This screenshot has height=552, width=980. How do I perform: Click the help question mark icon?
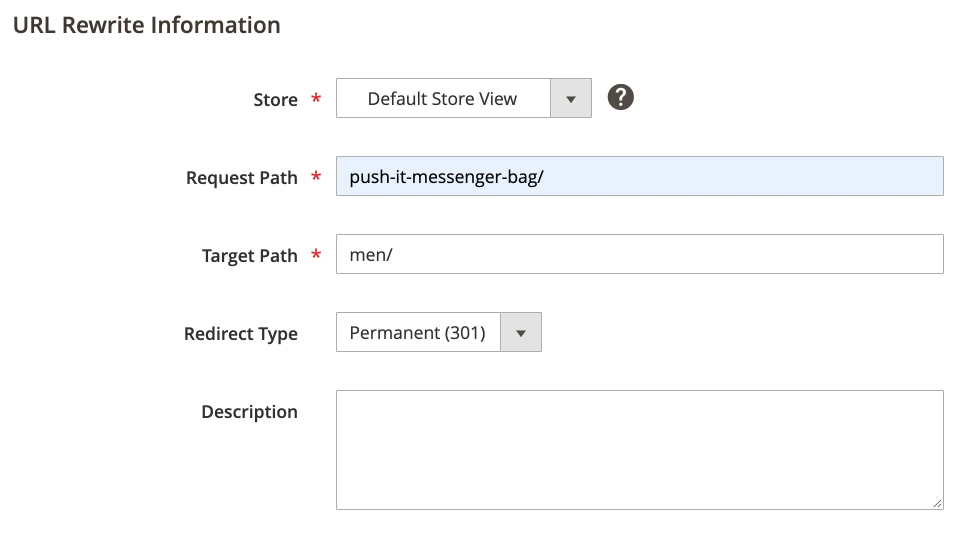[x=620, y=97]
